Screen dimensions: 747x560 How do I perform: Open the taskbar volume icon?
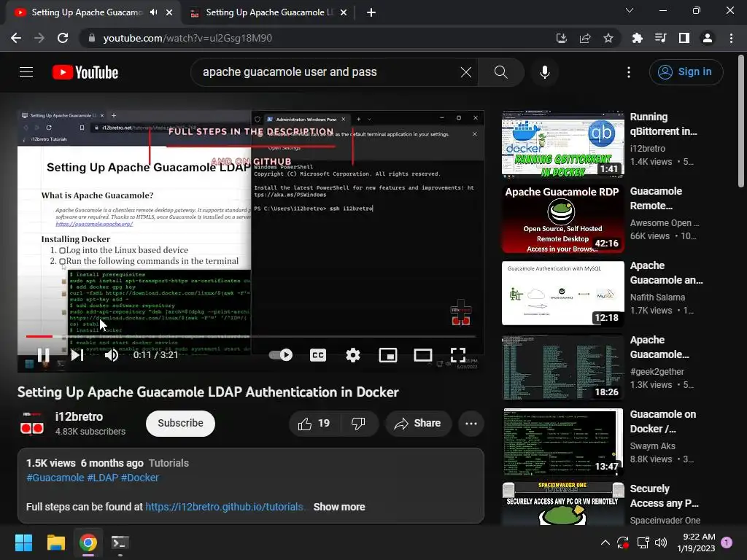pyautogui.click(x=661, y=542)
